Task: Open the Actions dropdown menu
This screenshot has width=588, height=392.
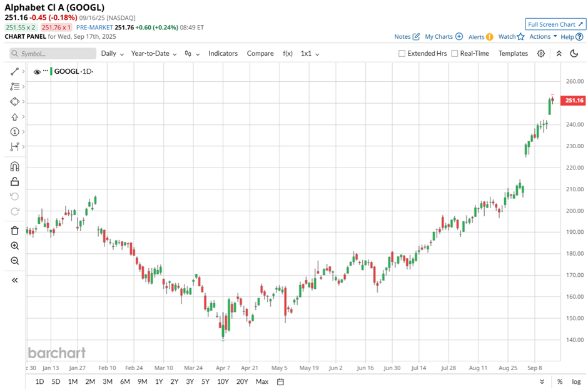Action: [x=543, y=36]
